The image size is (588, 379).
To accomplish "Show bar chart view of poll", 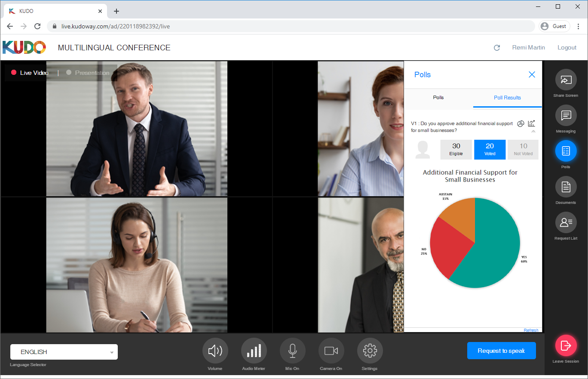I will pos(532,123).
